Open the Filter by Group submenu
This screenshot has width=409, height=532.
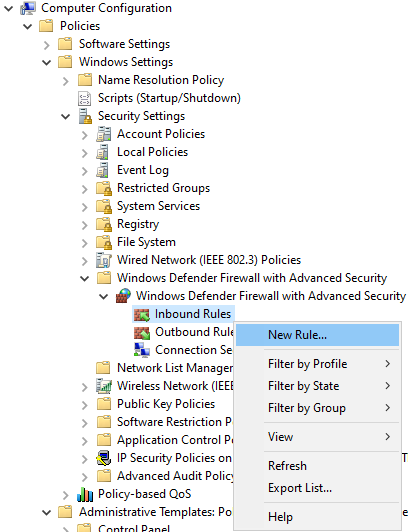(317, 408)
